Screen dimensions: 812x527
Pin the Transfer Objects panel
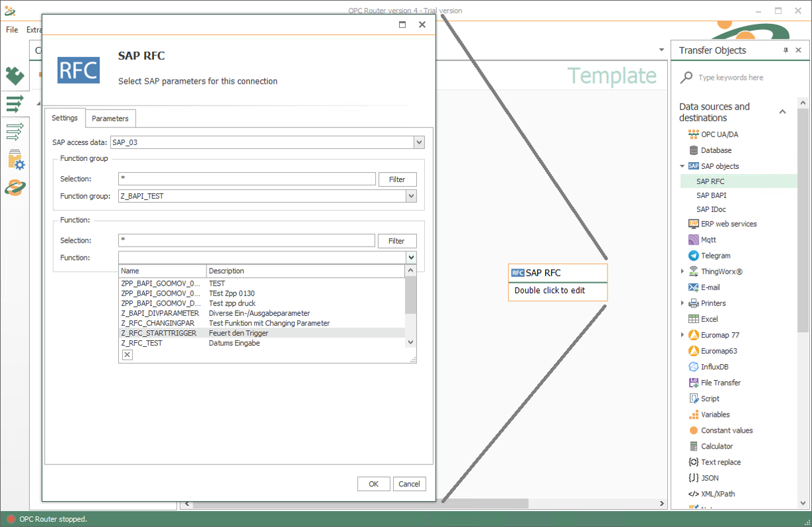pyautogui.click(x=785, y=51)
